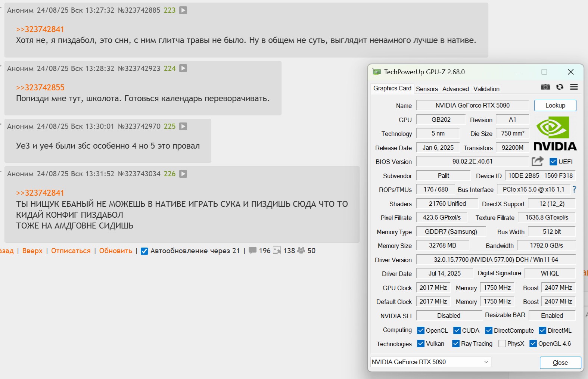
Task: Take a GPU-Z screenshot with camera icon
Action: coord(545,87)
